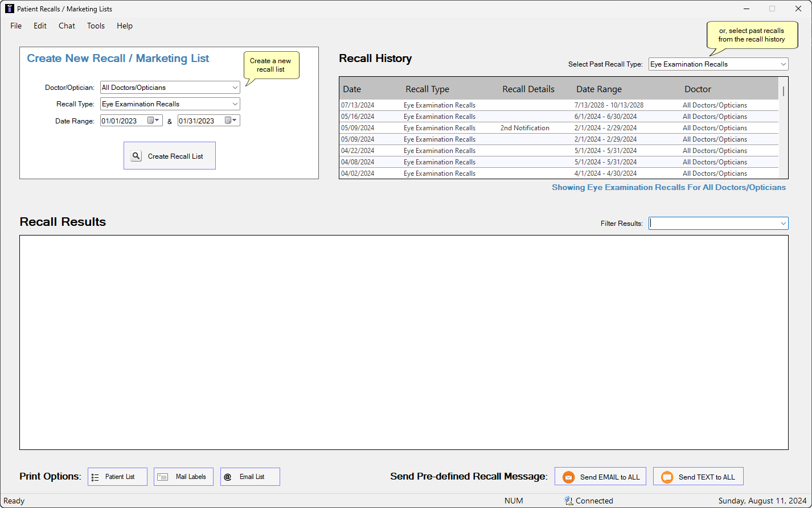Select the 05/16/2024 recall history row
The width and height of the screenshot is (812, 508).
[559, 117]
